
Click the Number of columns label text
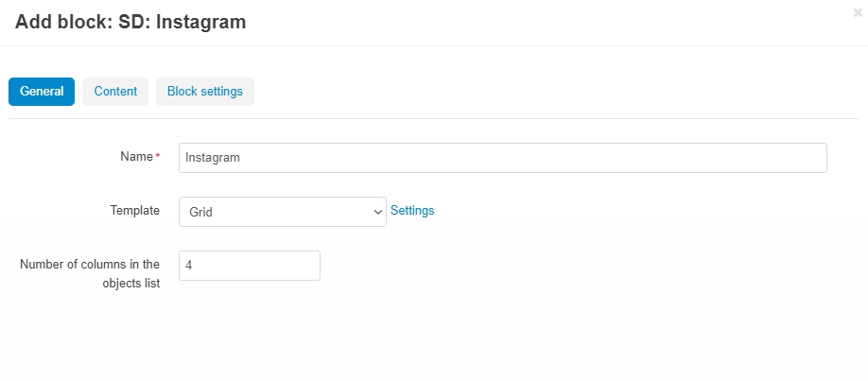pyautogui.click(x=90, y=273)
